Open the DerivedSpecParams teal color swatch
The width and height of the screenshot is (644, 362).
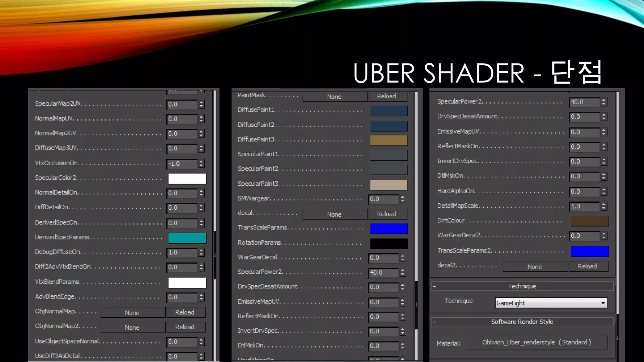point(187,238)
